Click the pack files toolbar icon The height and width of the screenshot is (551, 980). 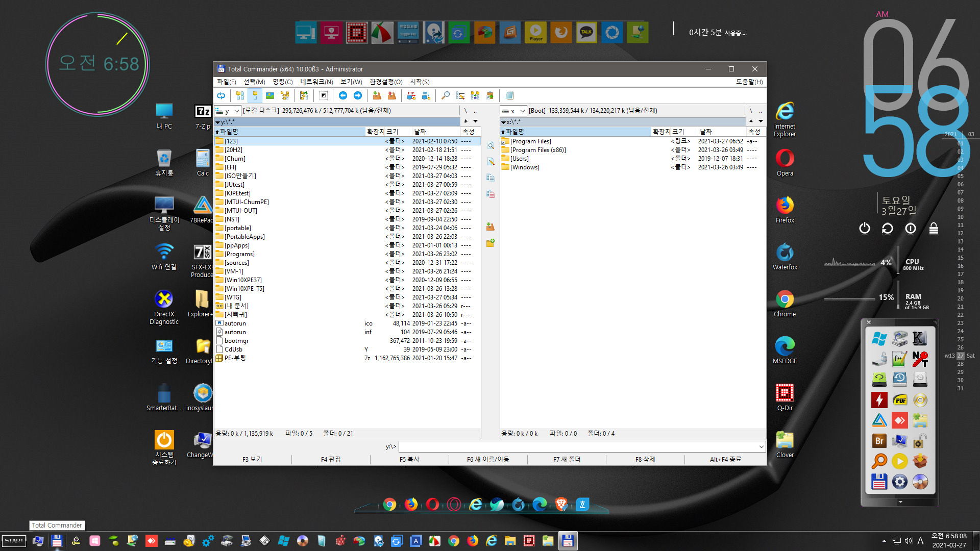pos(377,95)
